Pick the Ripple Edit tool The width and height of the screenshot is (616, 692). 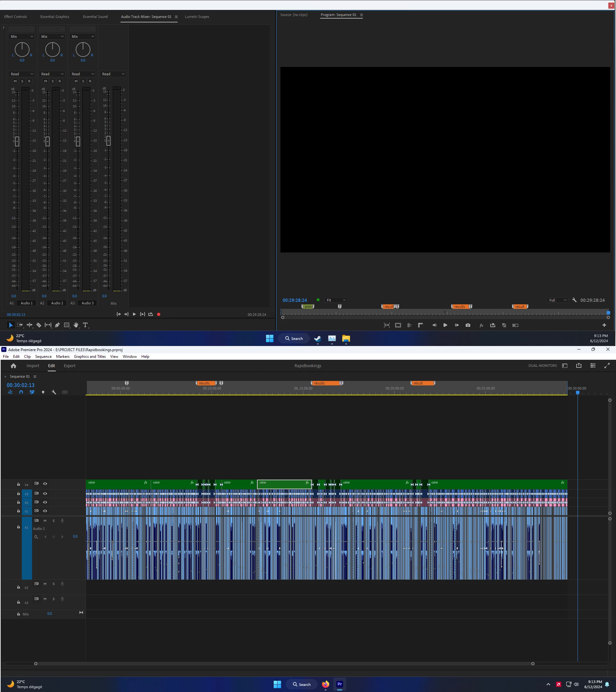pos(29,325)
